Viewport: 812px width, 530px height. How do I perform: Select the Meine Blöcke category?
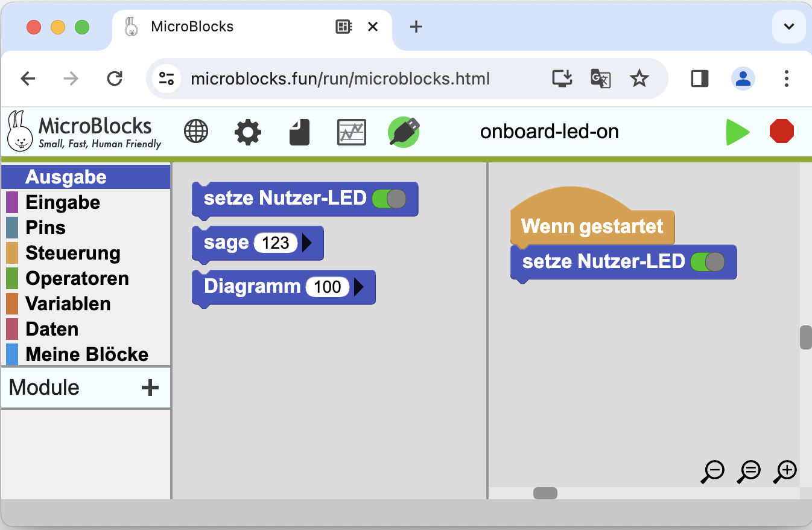click(86, 354)
